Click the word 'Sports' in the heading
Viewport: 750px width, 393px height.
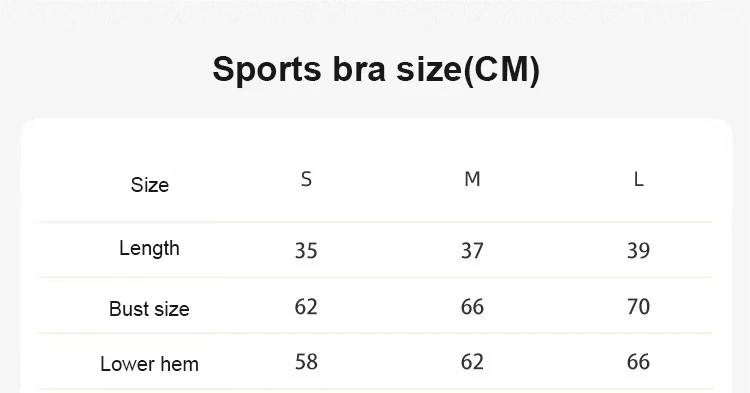click(267, 71)
